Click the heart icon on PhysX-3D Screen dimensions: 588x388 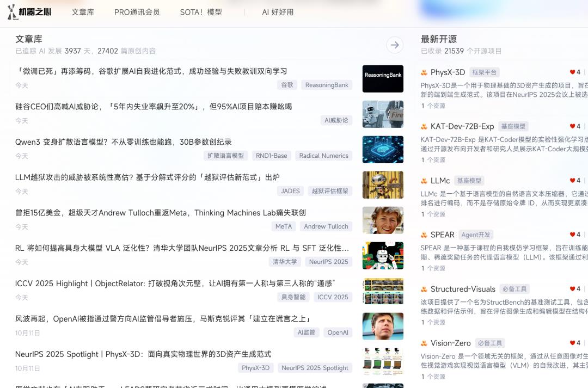pyautogui.click(x=572, y=72)
